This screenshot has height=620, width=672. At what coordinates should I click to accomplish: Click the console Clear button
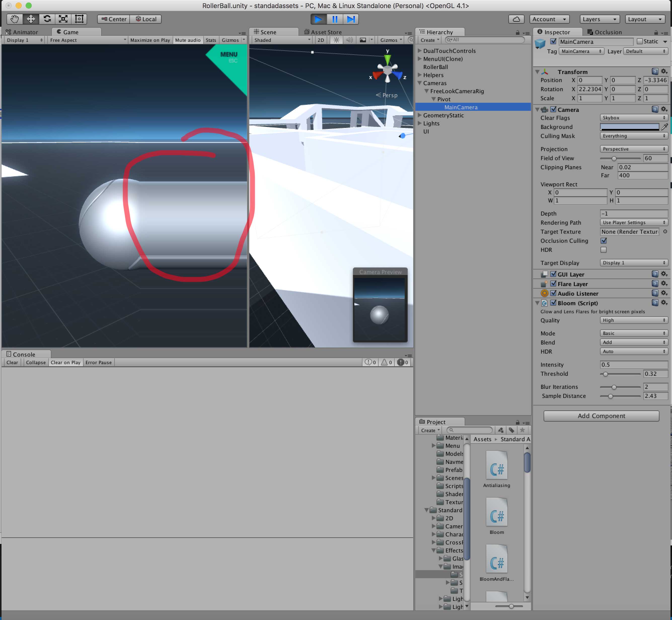pyautogui.click(x=12, y=362)
